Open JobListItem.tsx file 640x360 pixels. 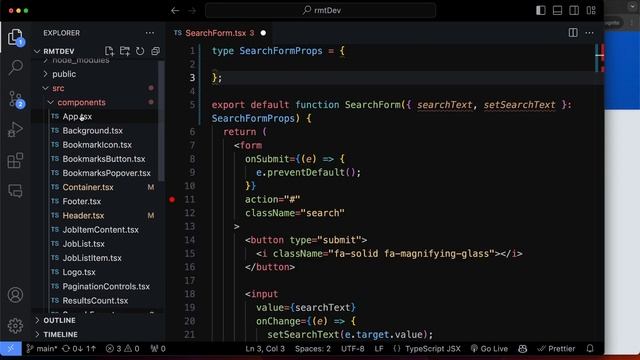(92, 258)
